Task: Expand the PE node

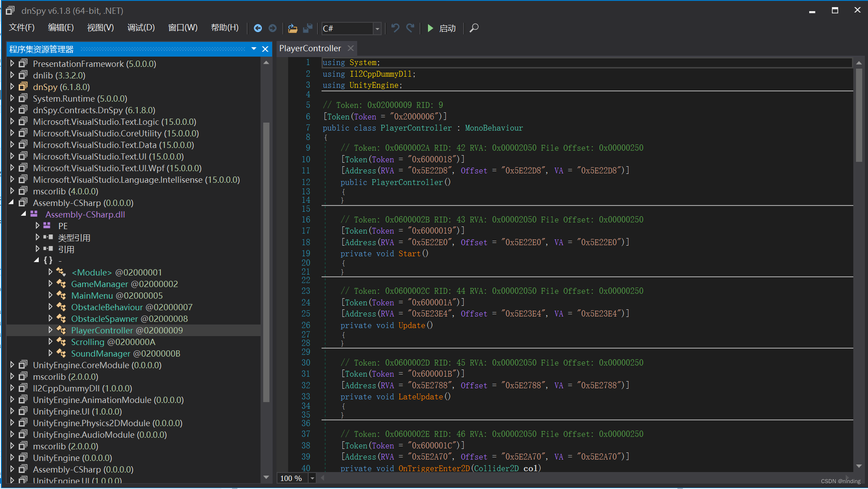Action: (37, 226)
